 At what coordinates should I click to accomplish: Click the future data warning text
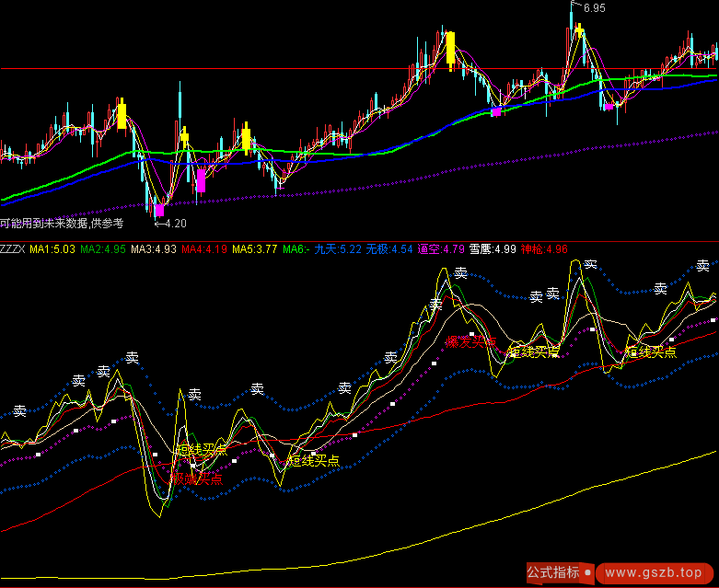point(62,223)
